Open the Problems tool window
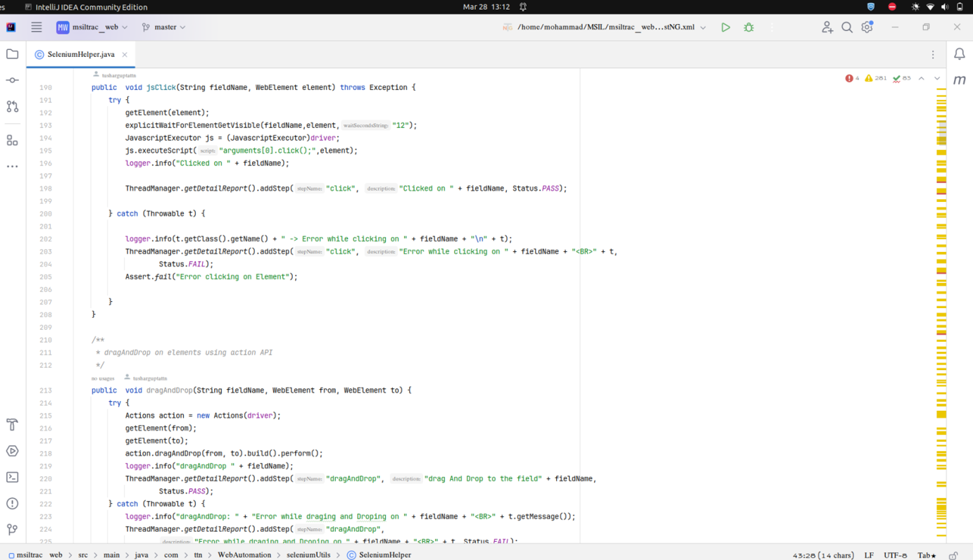973x560 pixels. (11, 503)
